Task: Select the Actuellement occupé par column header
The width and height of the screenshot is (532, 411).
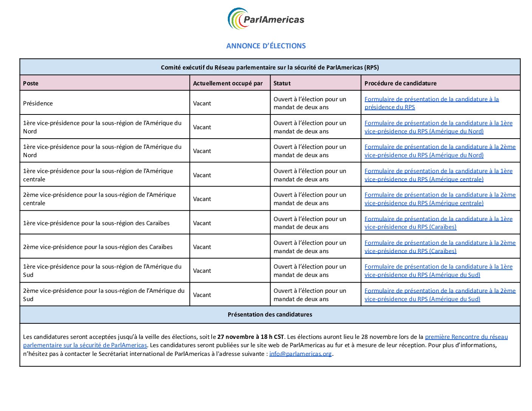Action: (227, 83)
